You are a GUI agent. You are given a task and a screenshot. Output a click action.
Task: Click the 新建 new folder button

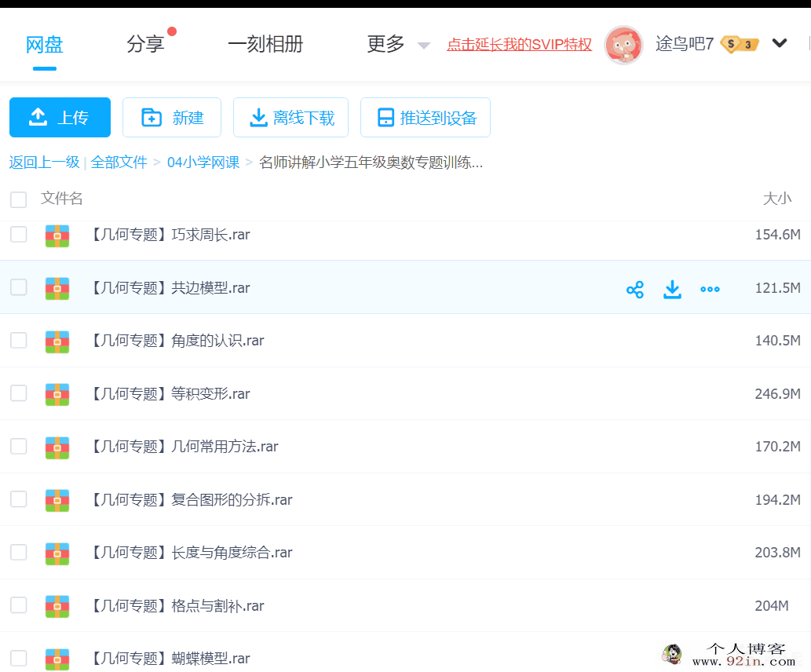(x=172, y=118)
